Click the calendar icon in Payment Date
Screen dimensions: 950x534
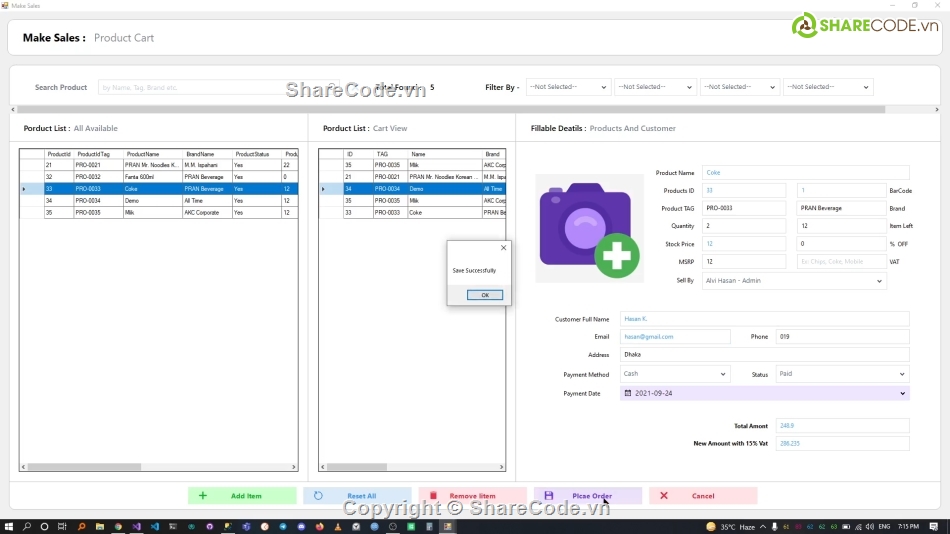[x=627, y=393]
